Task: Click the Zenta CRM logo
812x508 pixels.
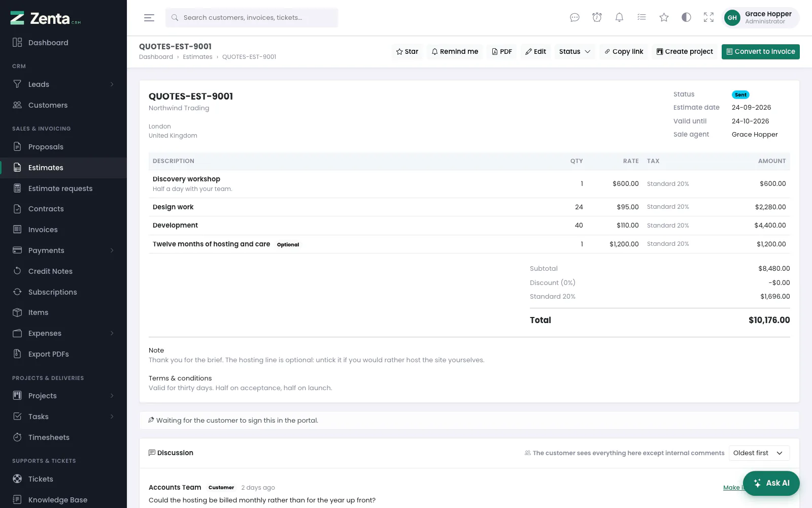Action: (46, 18)
